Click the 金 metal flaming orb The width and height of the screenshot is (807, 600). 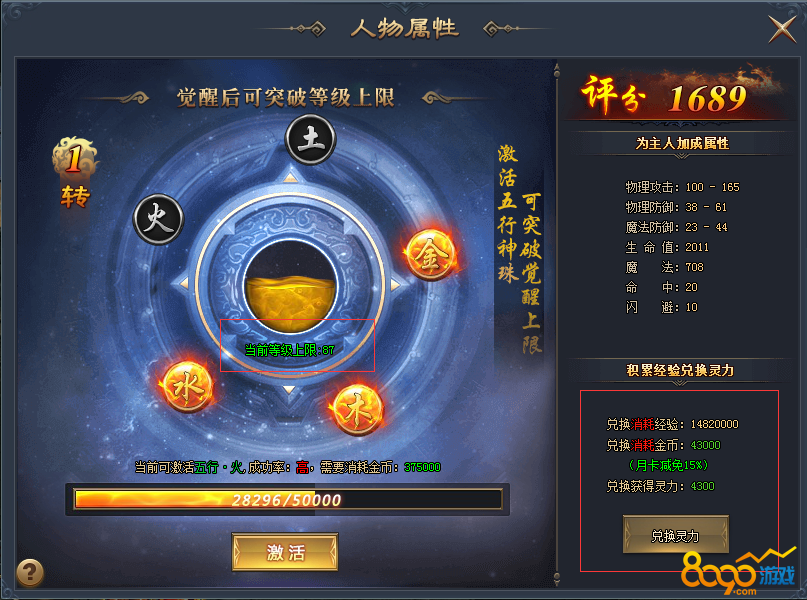(x=431, y=255)
